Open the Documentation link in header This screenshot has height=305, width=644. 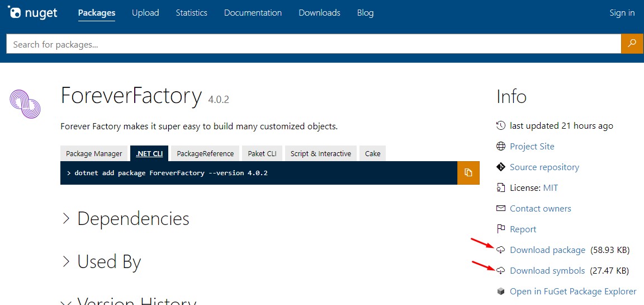(253, 13)
